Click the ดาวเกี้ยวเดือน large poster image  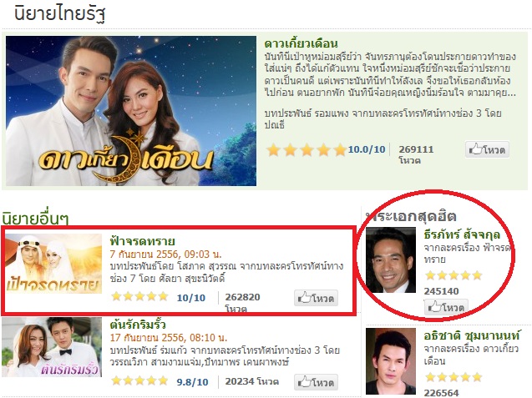[131, 111]
